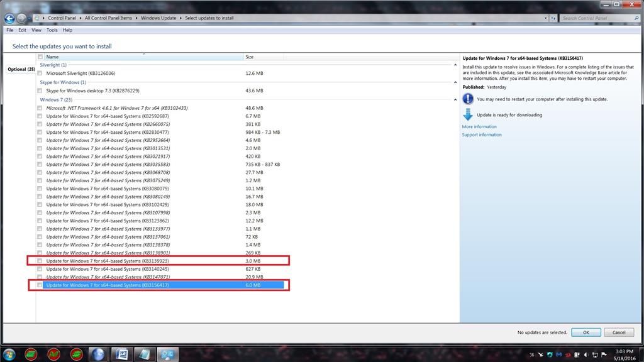Viewport: 644px width, 362px height.
Task: Select the update row KB2660075
Action: tap(164, 124)
